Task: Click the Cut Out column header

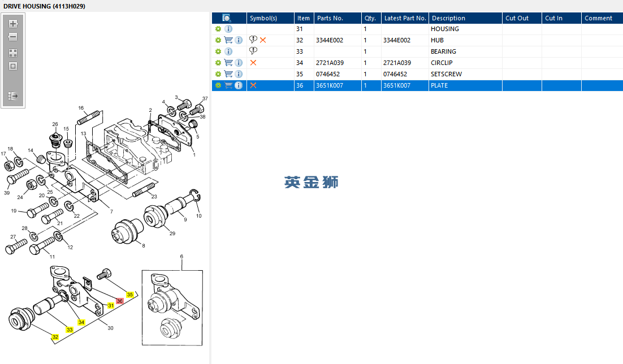Action: tap(522, 18)
